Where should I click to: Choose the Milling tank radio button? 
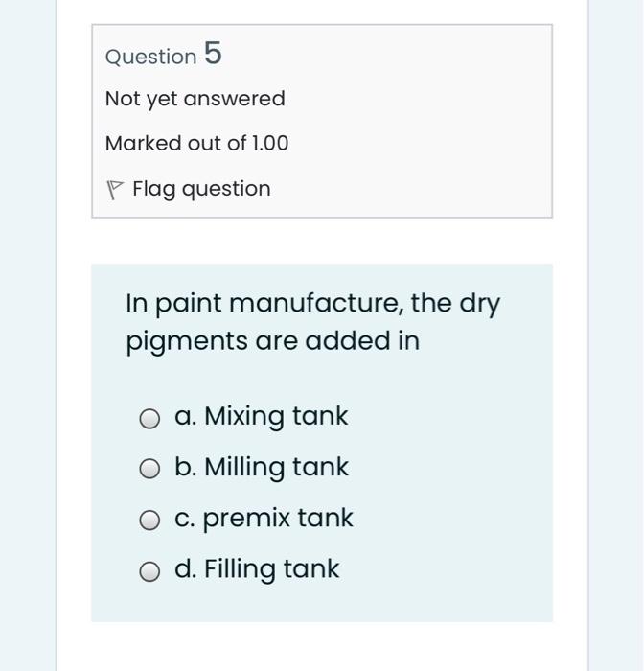click(149, 469)
